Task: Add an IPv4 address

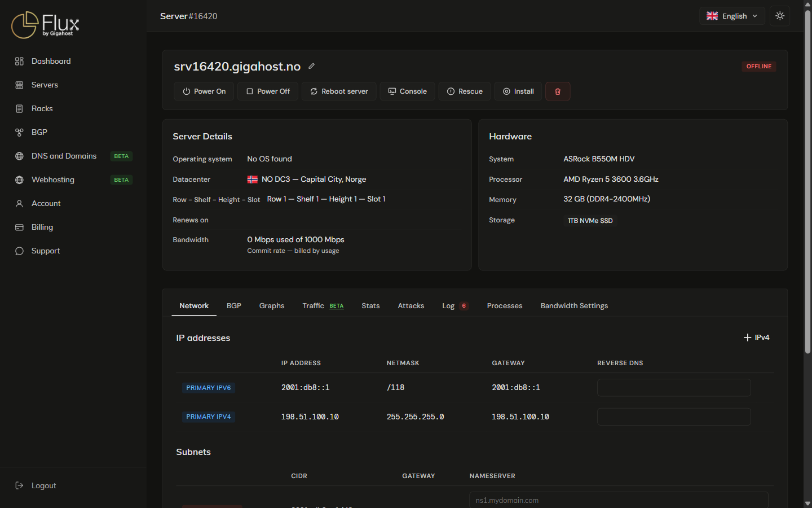Action: click(x=756, y=337)
